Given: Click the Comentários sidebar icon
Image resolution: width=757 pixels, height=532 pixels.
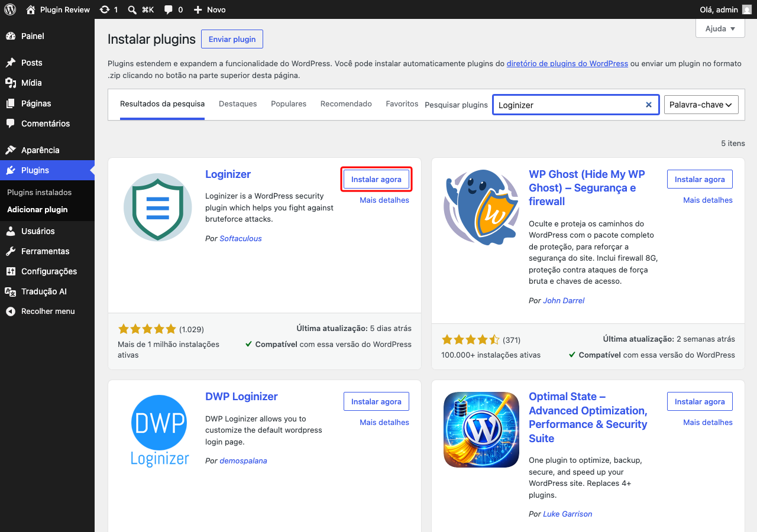Looking at the screenshot, I should point(11,124).
